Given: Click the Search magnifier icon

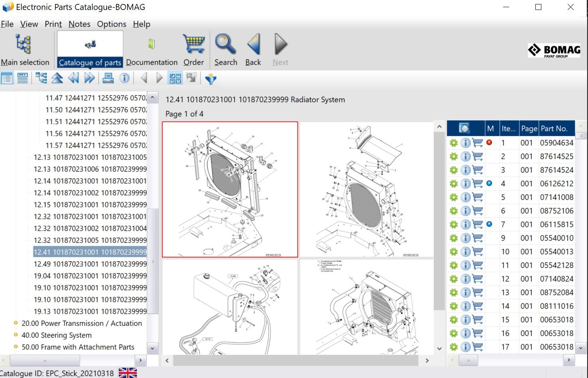Looking at the screenshot, I should click(226, 50).
